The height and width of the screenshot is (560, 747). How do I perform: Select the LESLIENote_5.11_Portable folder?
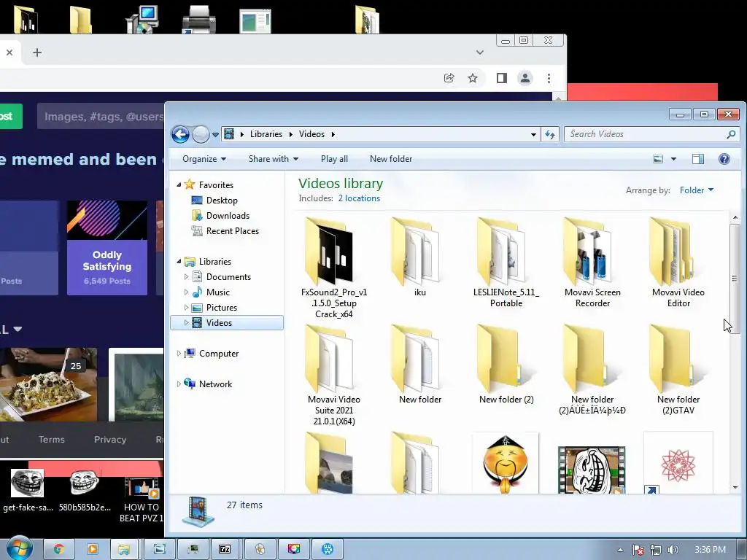506,262
